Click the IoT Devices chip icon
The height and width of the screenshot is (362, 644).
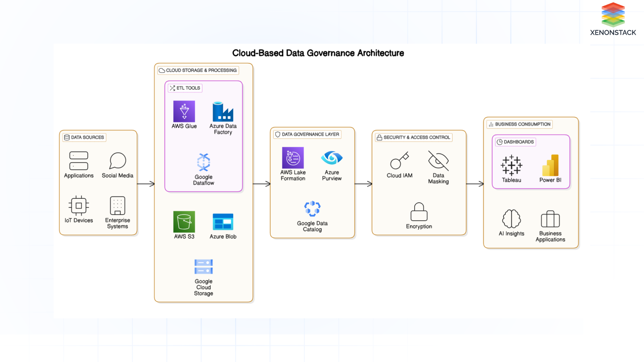78,205
